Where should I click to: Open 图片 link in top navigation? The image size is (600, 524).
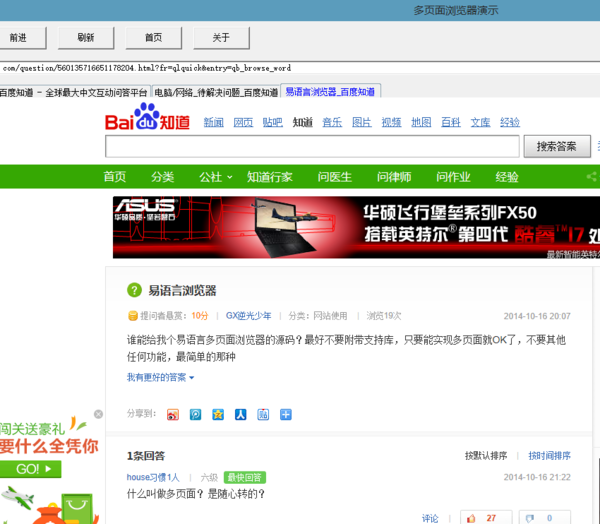(x=362, y=122)
